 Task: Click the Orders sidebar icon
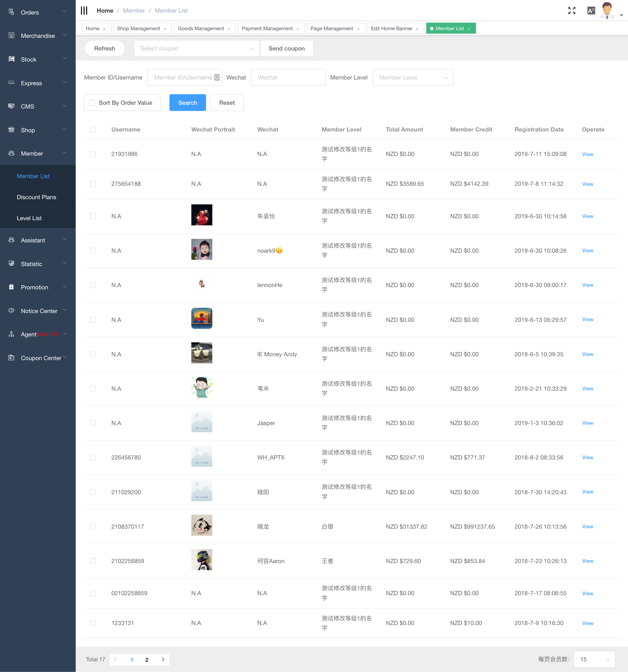(11, 12)
